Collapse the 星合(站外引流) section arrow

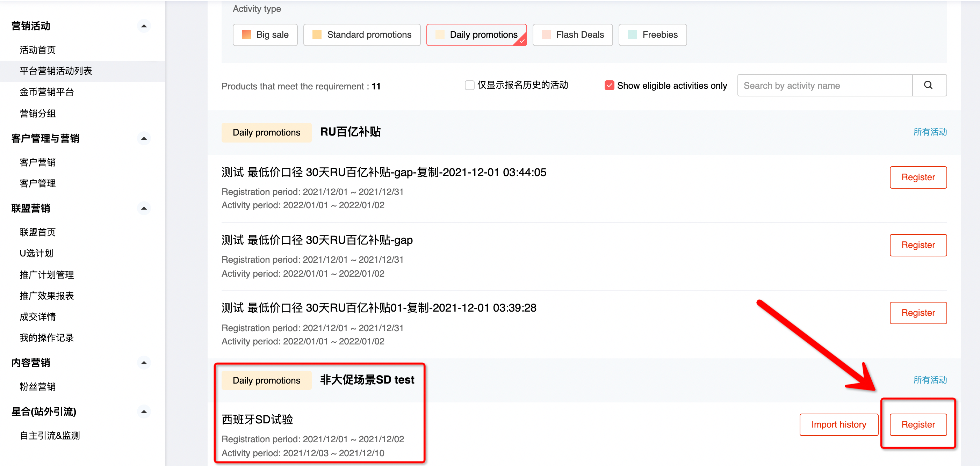click(143, 412)
